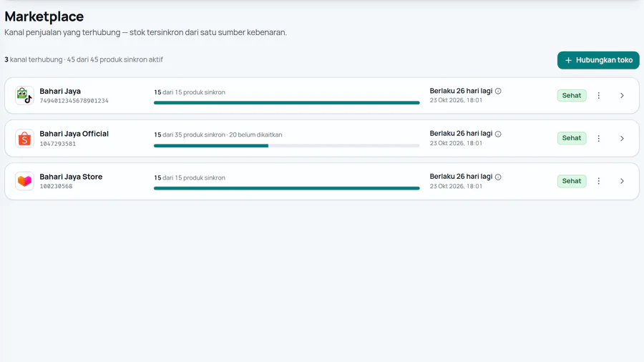Open the three-dot menu for Bahari Jaya

(598, 96)
